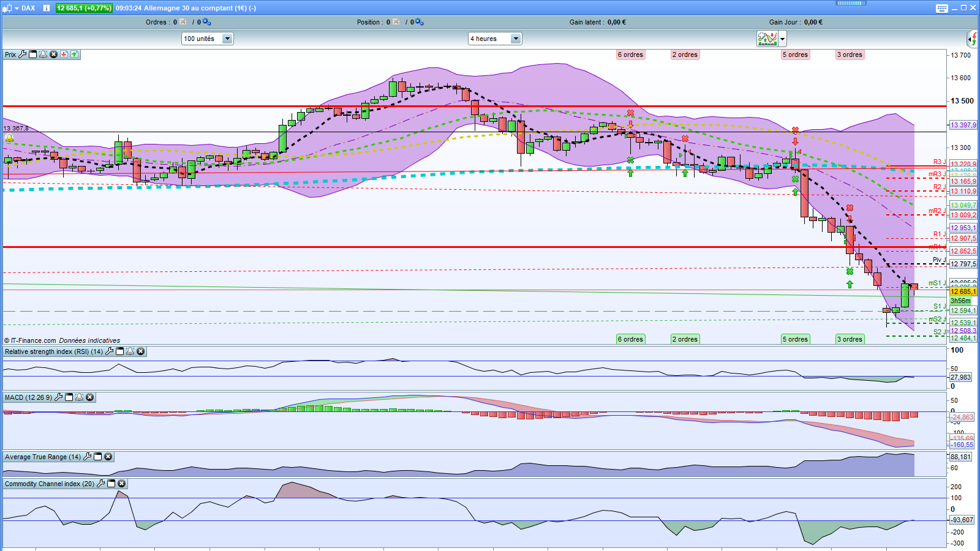Click the top '5 ordres' marker
The height and width of the screenshot is (551, 980).
point(795,54)
